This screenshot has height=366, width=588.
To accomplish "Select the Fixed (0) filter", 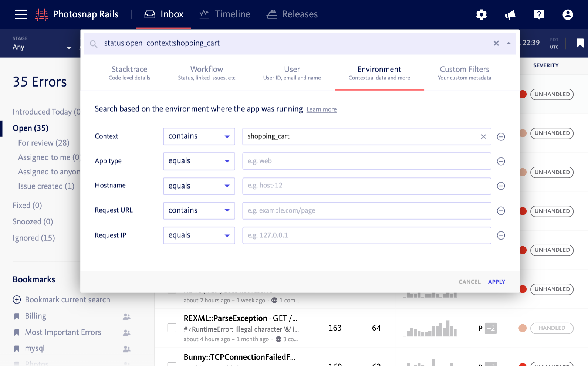I will point(27,206).
